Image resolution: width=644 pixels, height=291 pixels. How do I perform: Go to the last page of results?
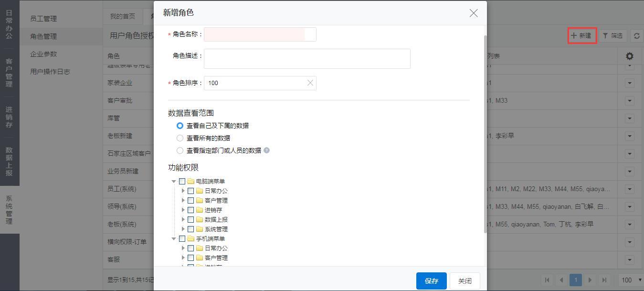click(604, 280)
